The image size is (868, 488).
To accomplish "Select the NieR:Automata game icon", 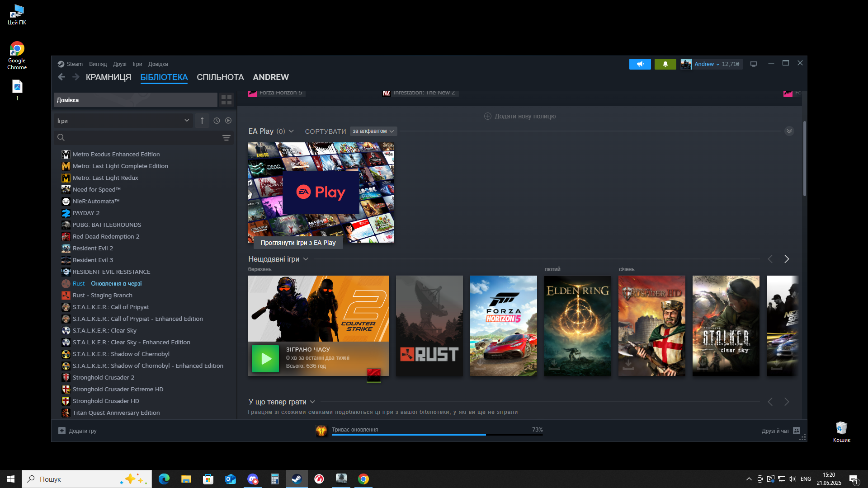I will coord(66,202).
